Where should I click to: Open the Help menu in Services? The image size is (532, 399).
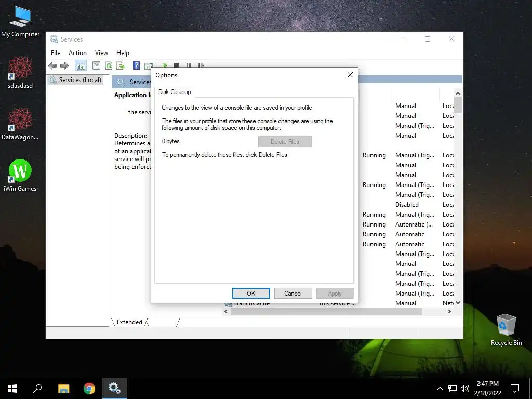tap(123, 53)
